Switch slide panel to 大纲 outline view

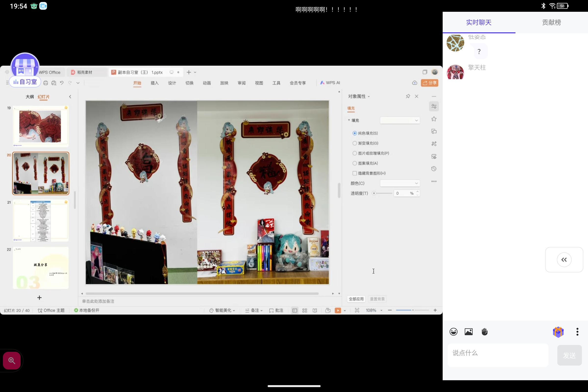pos(29,97)
